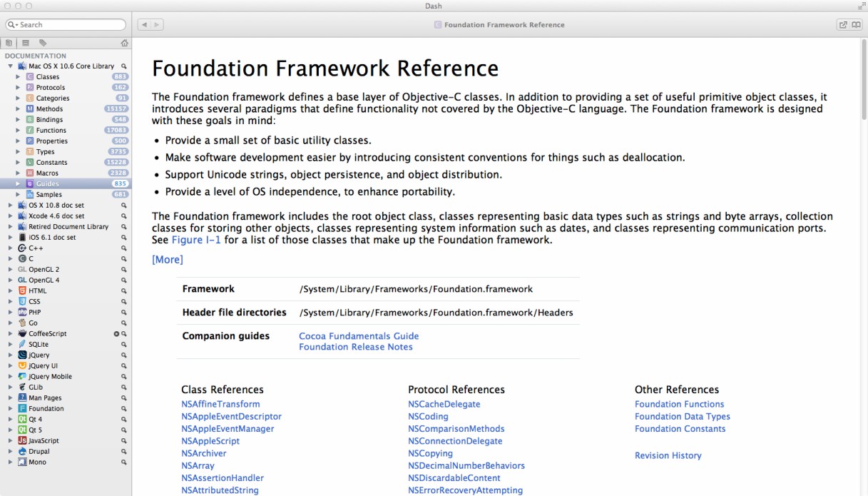Expand the JavaScript docset

pos(10,441)
